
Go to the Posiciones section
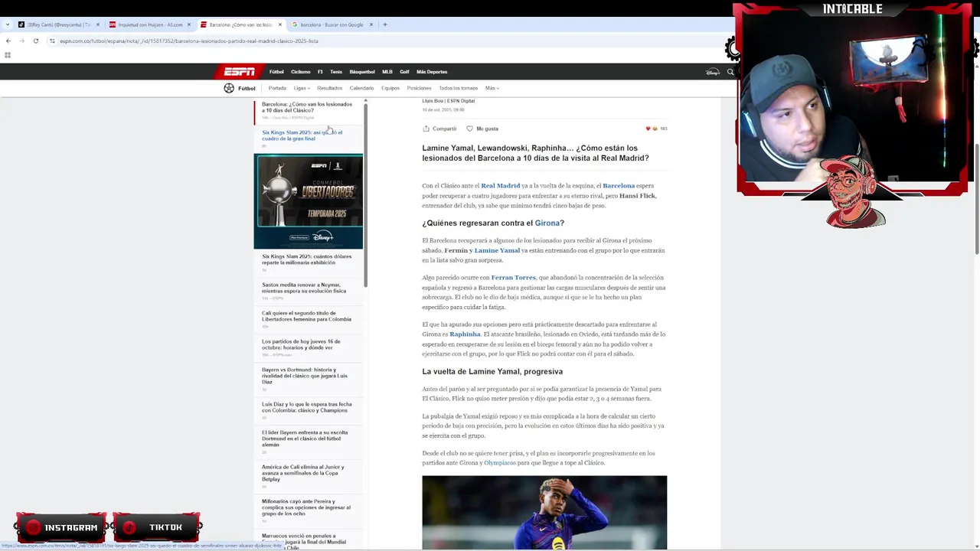click(419, 88)
